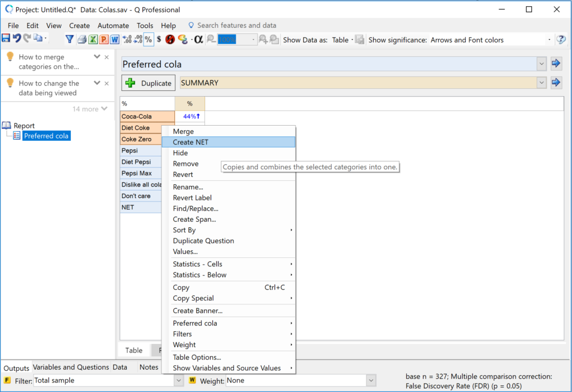Switch to Variables and Questions tab

(71, 367)
